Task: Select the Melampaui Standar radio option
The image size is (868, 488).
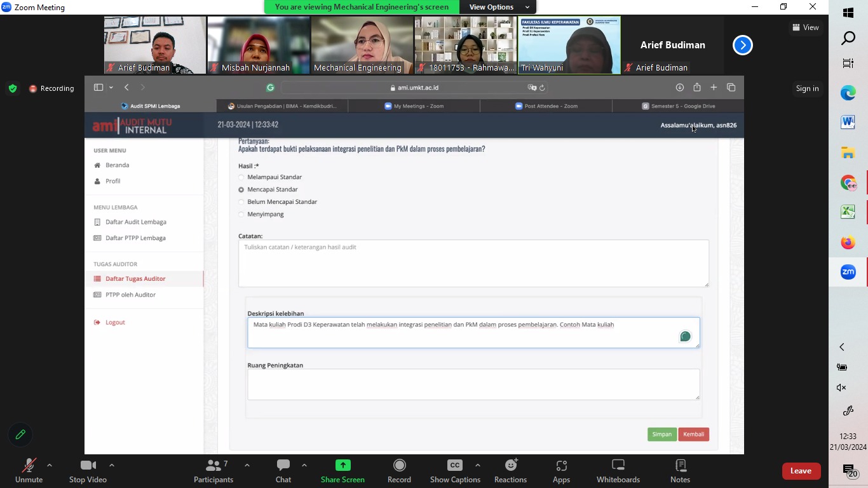Action: click(241, 177)
